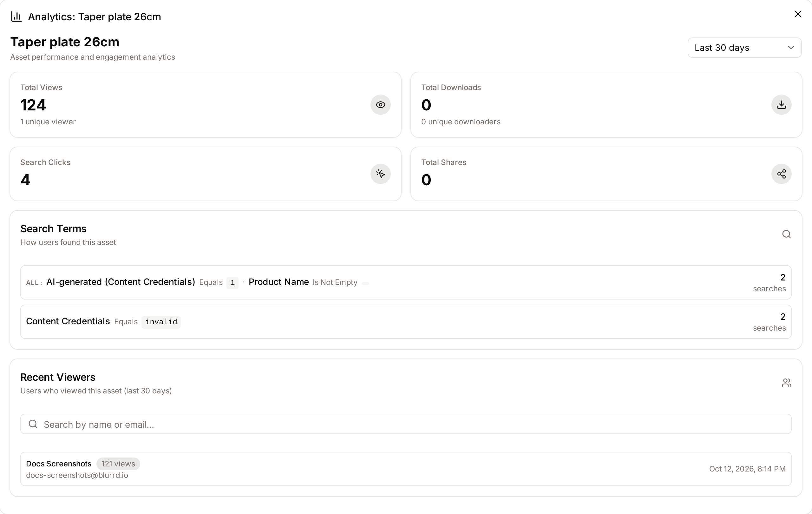Click the eye icon in Total Views card
The width and height of the screenshot is (812, 514).
coord(380,105)
